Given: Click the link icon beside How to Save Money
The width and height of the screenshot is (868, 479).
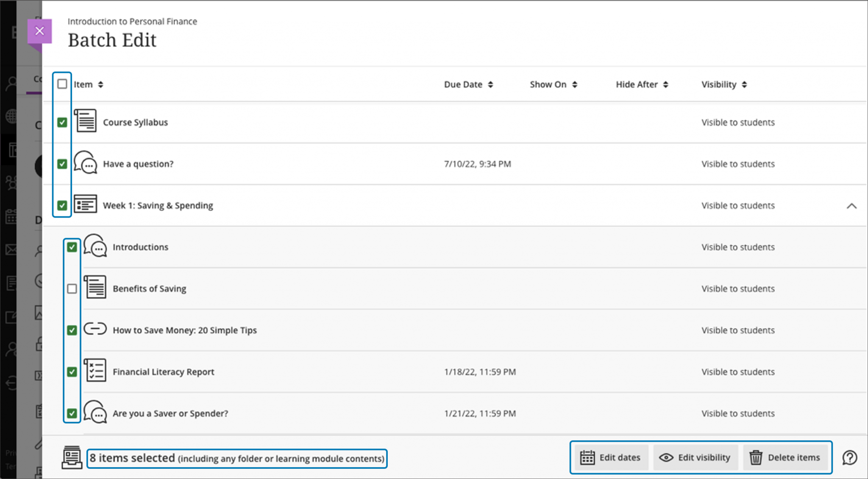Looking at the screenshot, I should click(95, 330).
